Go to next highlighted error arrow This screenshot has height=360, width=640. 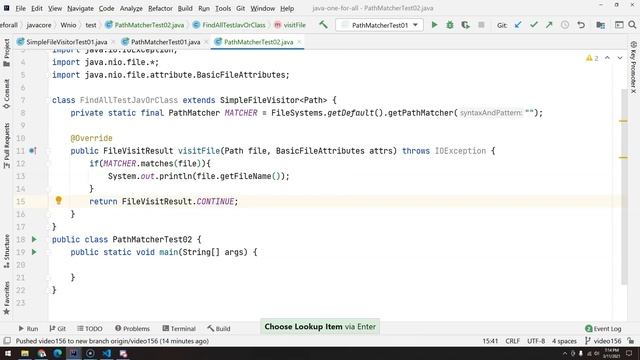coord(620,58)
